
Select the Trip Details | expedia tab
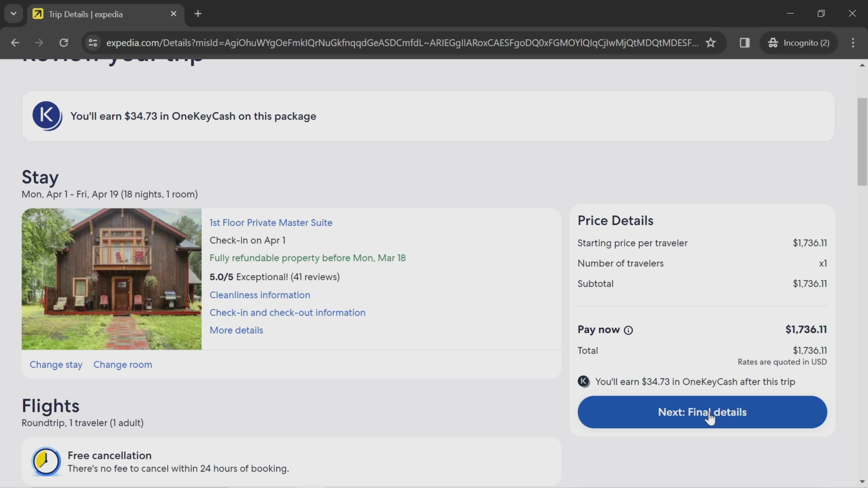[106, 14]
